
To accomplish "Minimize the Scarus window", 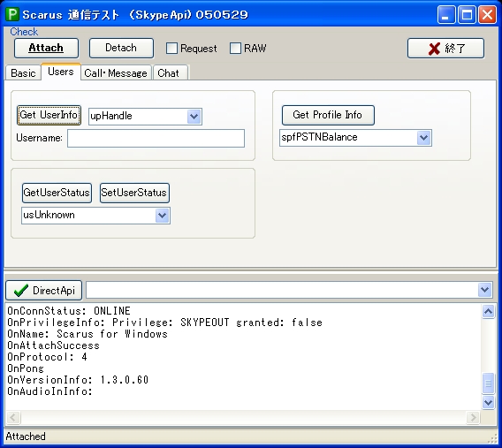I will (x=446, y=15).
